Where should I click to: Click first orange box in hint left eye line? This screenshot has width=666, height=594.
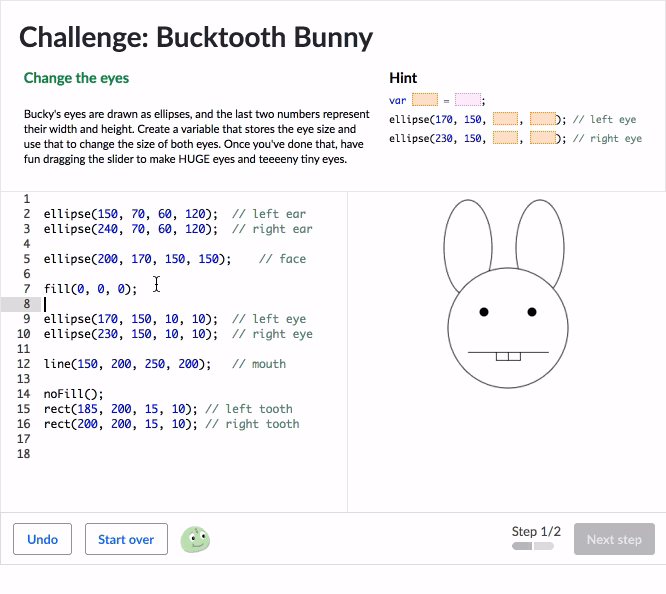click(505, 119)
